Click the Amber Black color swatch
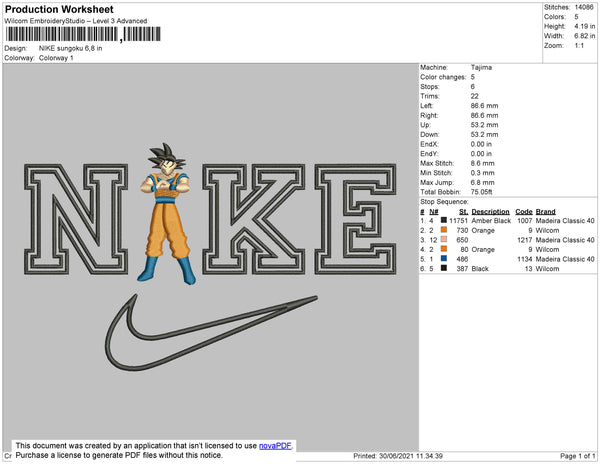 (x=444, y=220)
